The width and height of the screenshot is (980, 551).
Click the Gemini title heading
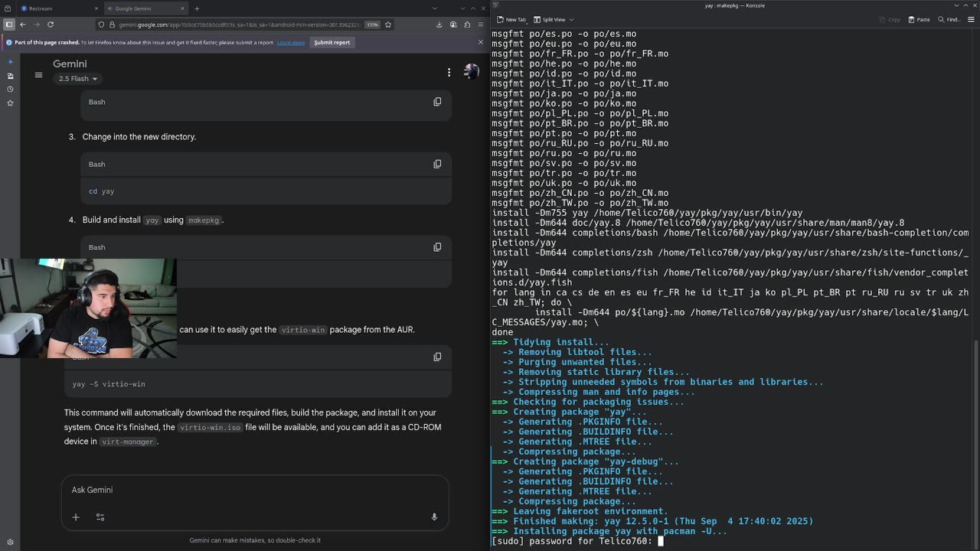click(x=70, y=64)
